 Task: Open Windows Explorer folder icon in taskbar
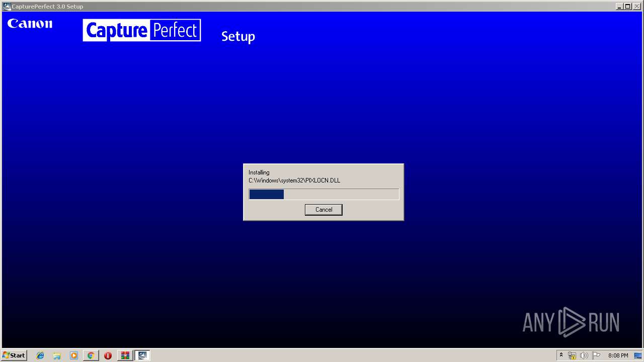[x=57, y=355]
